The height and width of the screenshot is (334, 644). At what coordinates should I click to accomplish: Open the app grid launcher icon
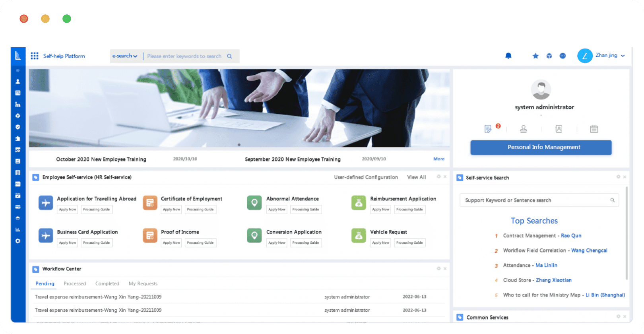[x=35, y=56]
